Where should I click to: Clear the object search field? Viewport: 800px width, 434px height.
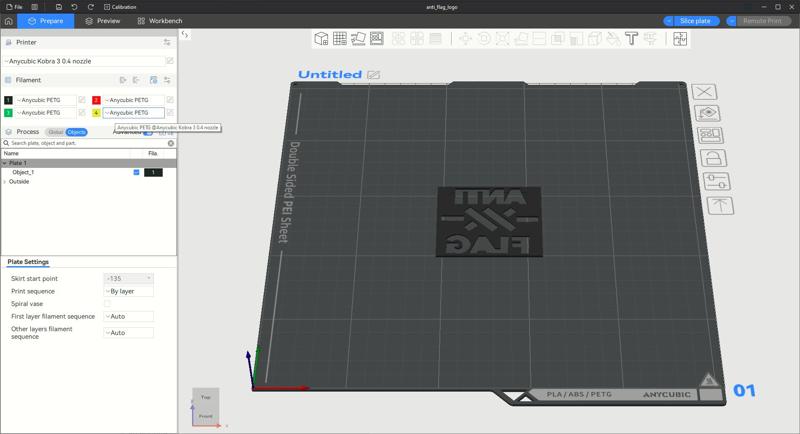tap(171, 143)
